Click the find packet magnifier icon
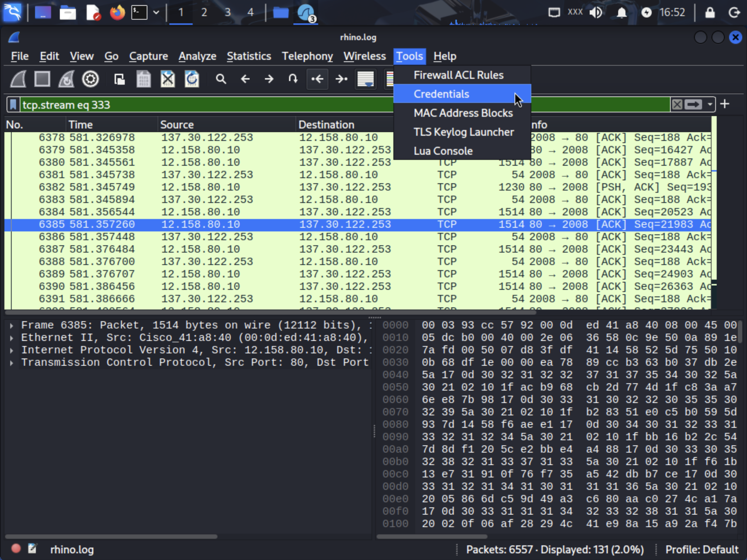Screen dimensions: 747x560 pos(221,79)
